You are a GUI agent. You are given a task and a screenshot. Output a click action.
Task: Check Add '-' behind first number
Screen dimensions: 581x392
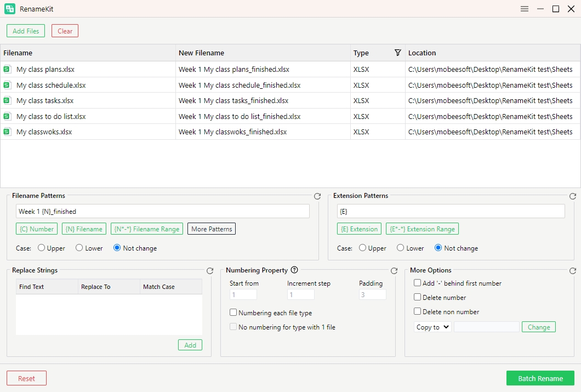(x=417, y=283)
